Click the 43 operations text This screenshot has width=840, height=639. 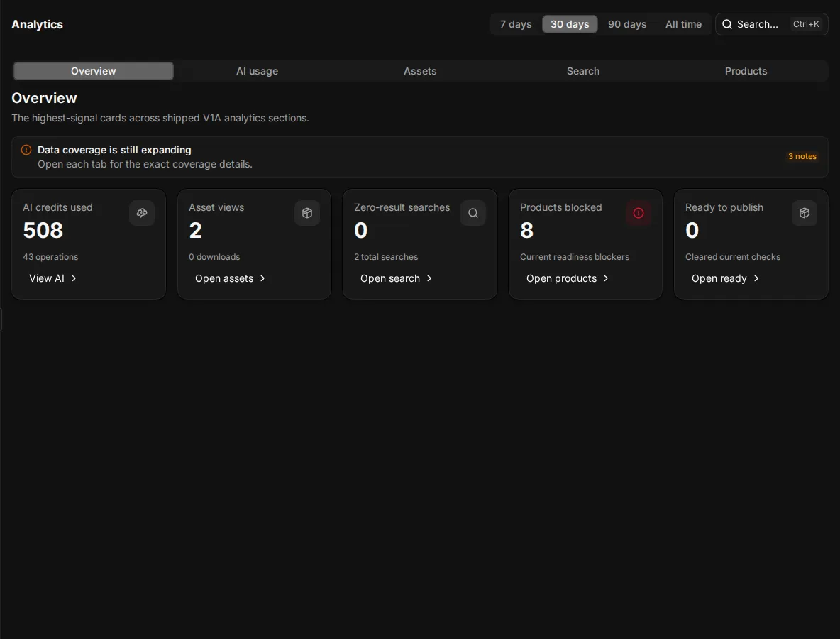point(50,257)
